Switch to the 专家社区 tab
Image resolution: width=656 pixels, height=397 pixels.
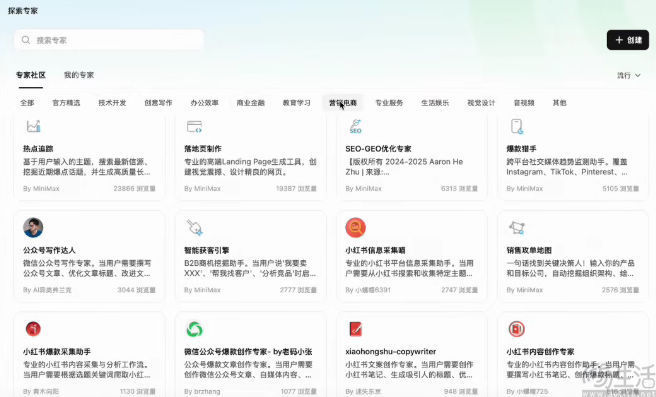tap(31, 75)
